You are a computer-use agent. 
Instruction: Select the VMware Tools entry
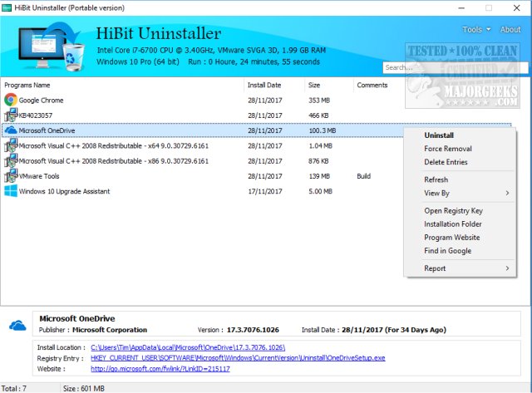click(39, 176)
